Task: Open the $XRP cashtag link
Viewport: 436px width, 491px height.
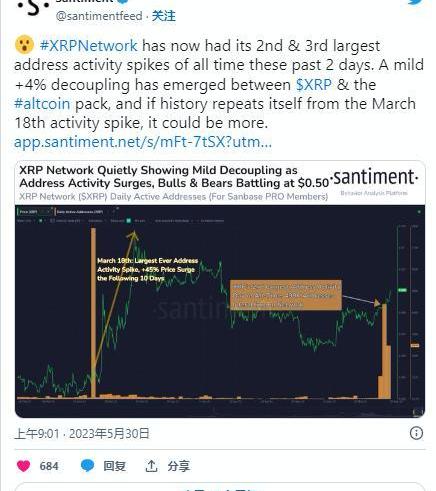Action: (x=314, y=85)
